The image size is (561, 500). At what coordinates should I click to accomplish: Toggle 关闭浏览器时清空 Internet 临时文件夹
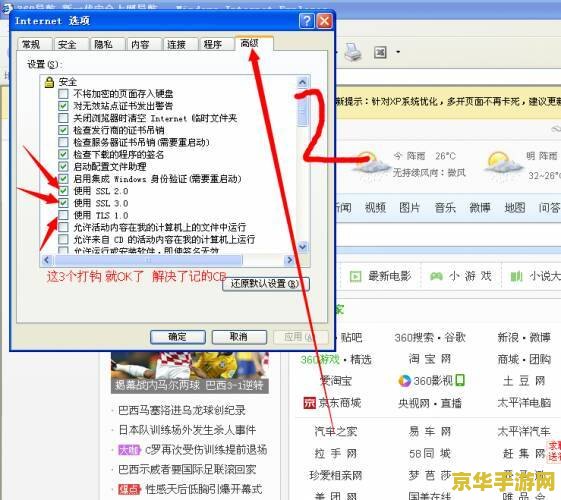pyautogui.click(x=63, y=118)
